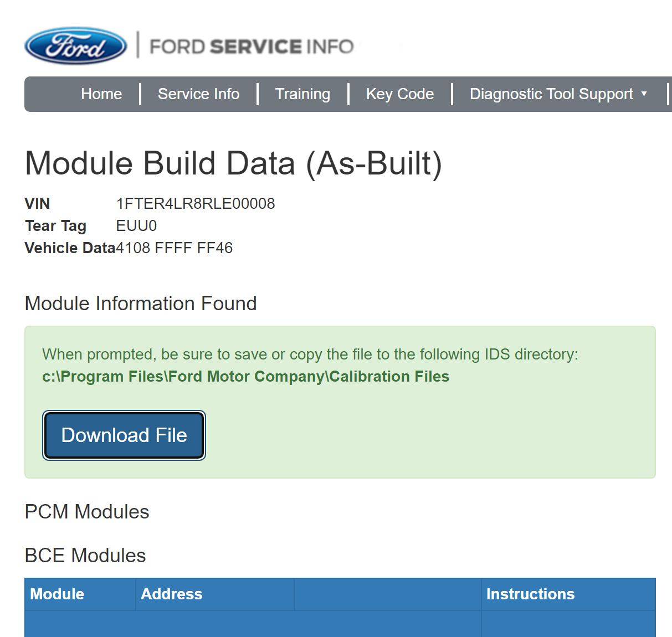Go to Service Info in navigation bar
This screenshot has height=637, width=672.
pos(198,94)
